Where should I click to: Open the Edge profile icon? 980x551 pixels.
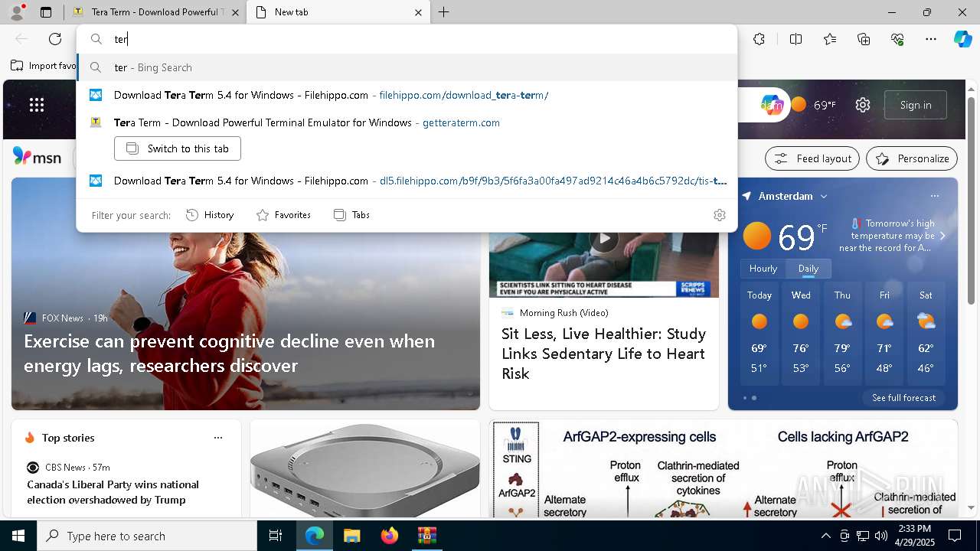pos(16,12)
